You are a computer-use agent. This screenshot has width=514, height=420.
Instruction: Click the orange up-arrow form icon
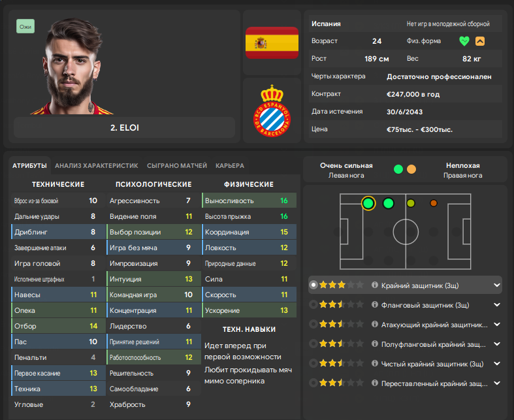coord(480,40)
